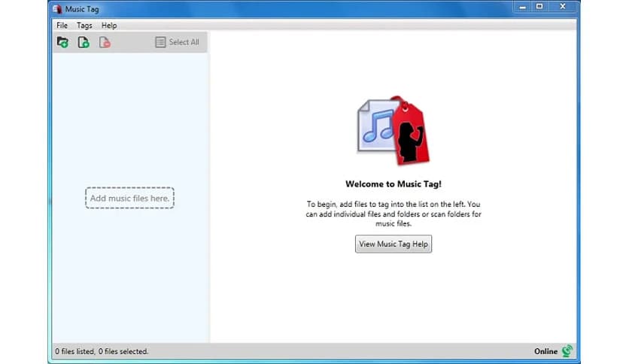Viewport: 629px width, 364px height.
Task: Click the Select All label
Action: [184, 42]
